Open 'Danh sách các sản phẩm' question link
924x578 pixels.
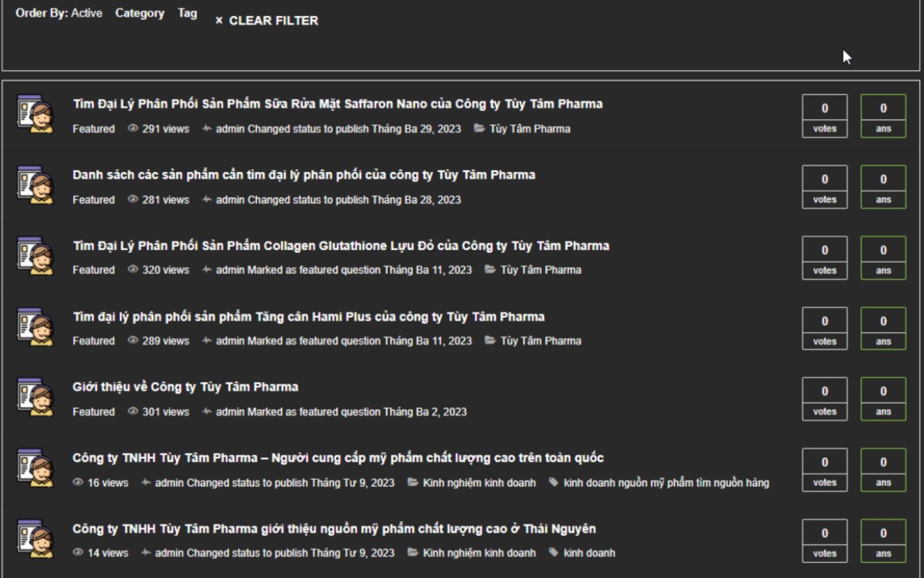pyautogui.click(x=304, y=175)
